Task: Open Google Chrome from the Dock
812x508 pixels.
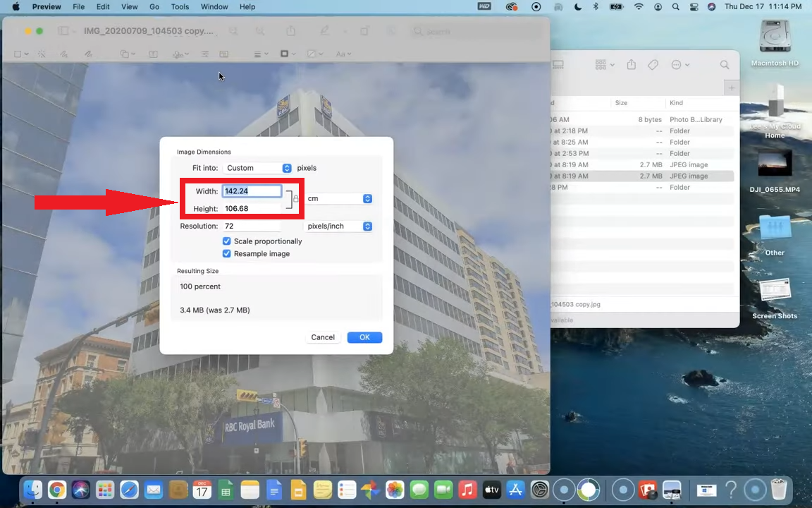Action: [x=57, y=490]
